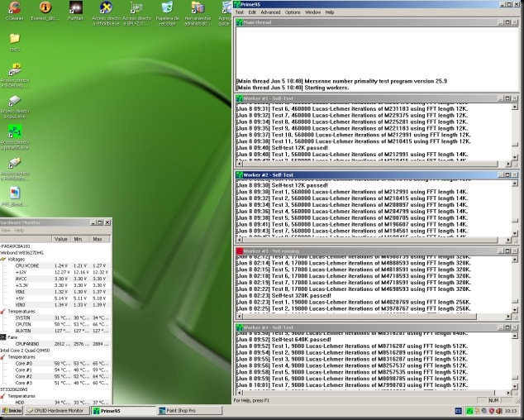Viewport: 524px width, 420px height.
Task: Switch to Prime95 taskbar button
Action: [123, 411]
